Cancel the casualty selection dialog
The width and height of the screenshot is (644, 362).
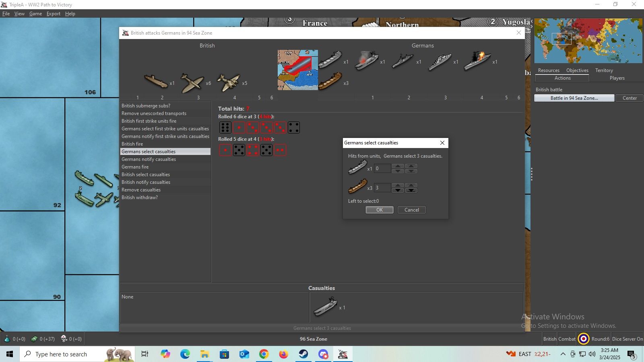tap(411, 210)
